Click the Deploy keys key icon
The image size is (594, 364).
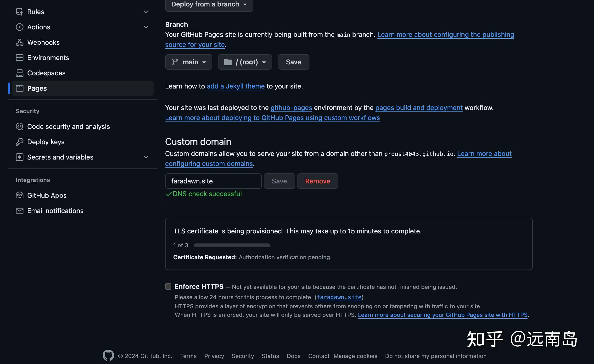[x=19, y=142]
